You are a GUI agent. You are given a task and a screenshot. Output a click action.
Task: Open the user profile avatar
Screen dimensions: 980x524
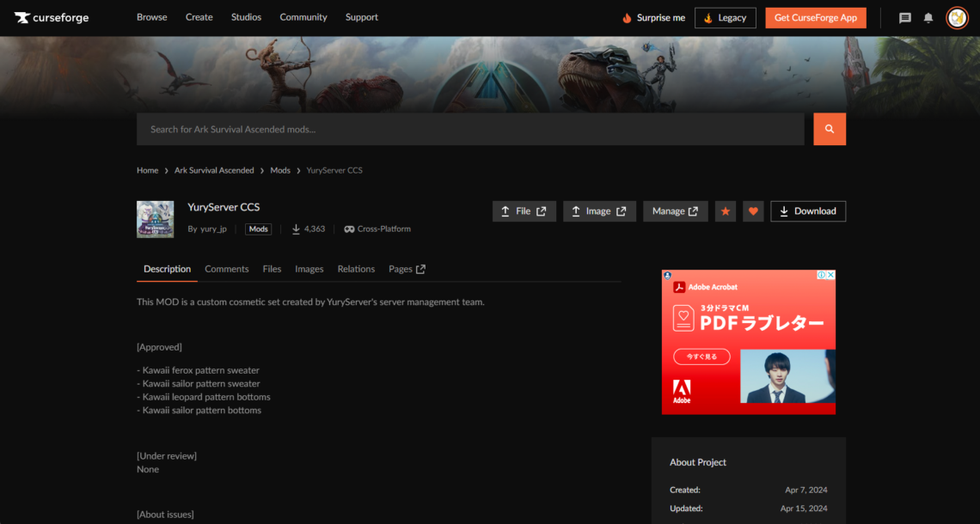(957, 18)
